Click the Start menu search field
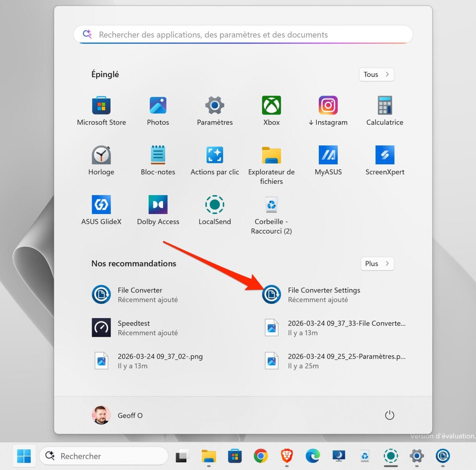 pos(243,35)
